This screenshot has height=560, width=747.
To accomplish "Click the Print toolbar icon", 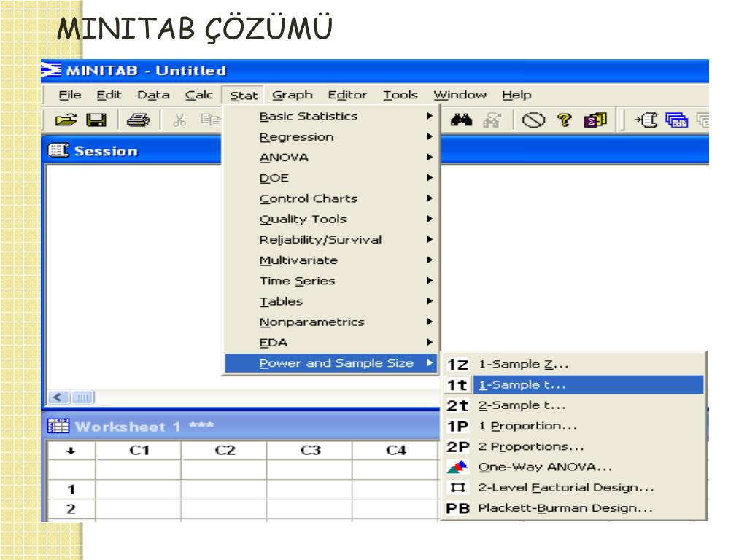I will coord(138,120).
